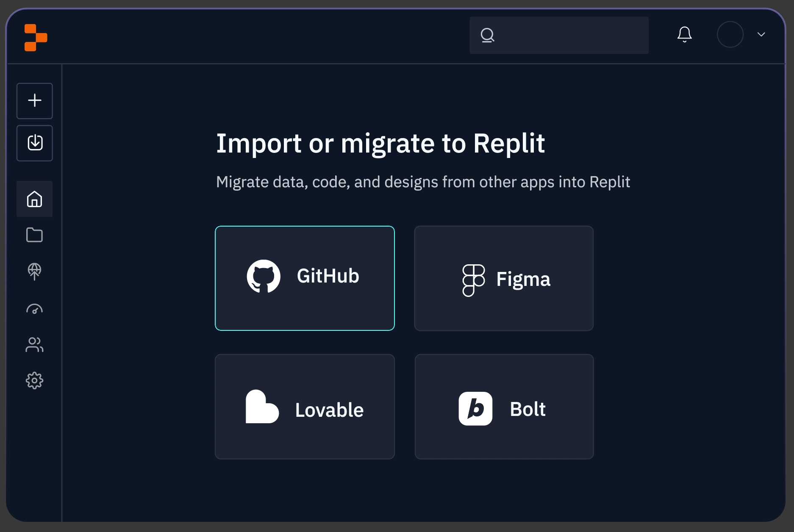Click the user avatar circle
Screen dimensions: 794x532
730,35
